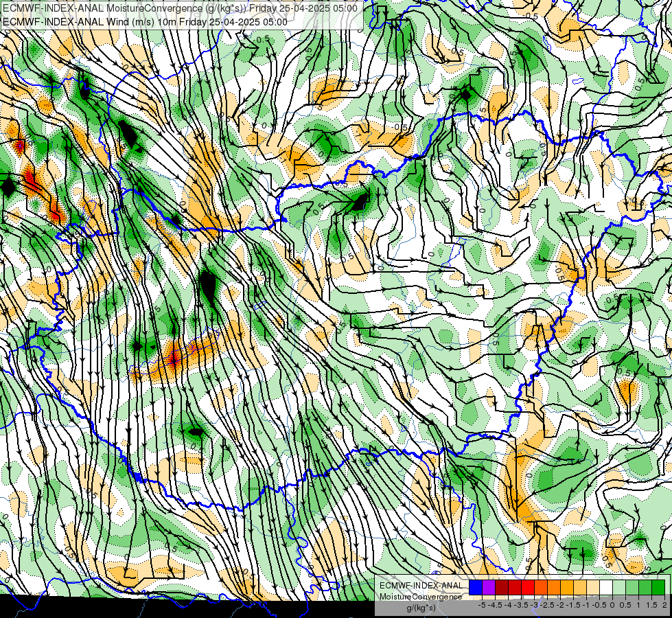Click the -3.5 tick label on the legend
The height and width of the screenshot is (618, 672).
tap(521, 605)
